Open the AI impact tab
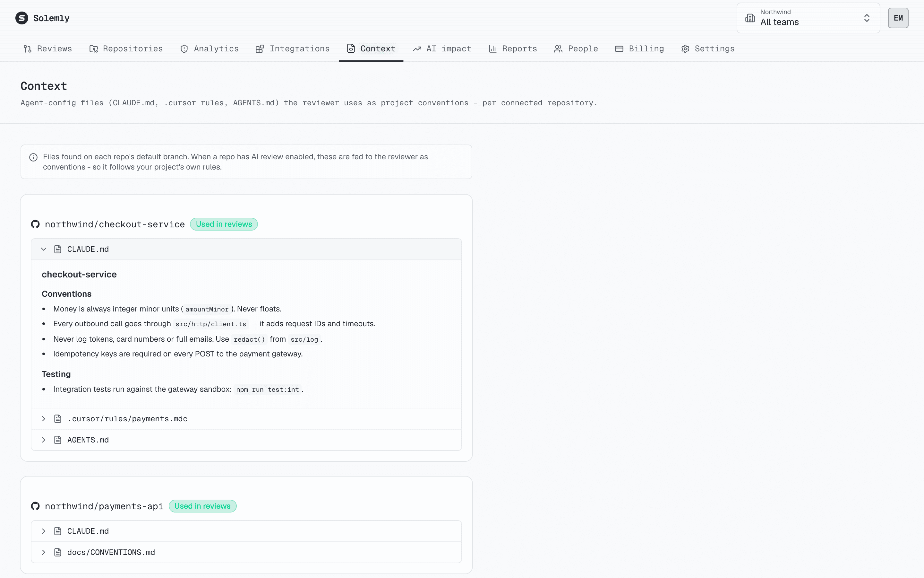The image size is (924, 578). coord(442,48)
